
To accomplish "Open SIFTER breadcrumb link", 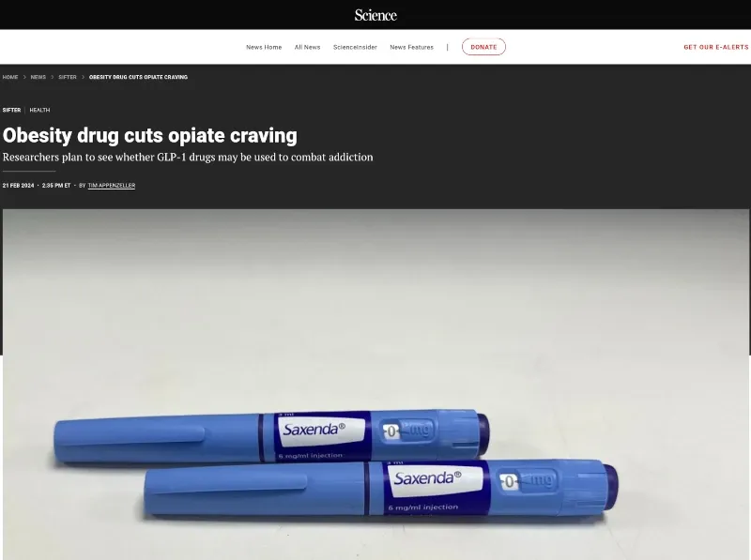I will tap(68, 77).
